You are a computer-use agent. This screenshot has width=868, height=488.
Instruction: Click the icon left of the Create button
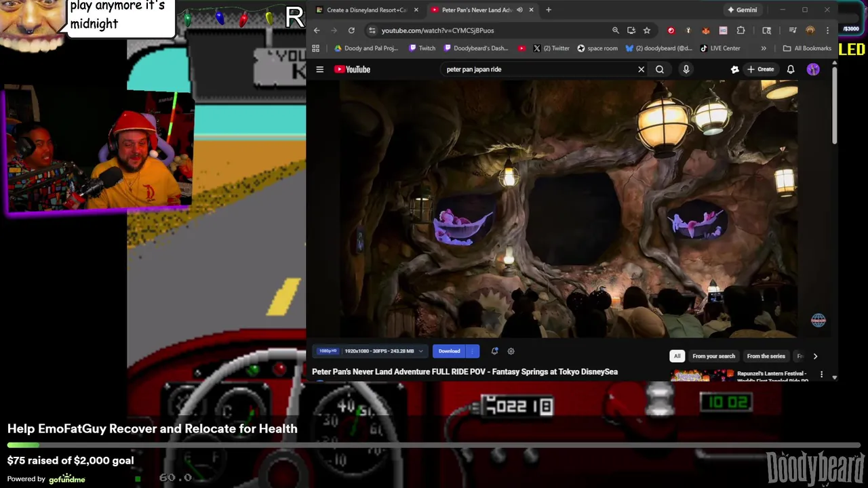click(x=734, y=69)
